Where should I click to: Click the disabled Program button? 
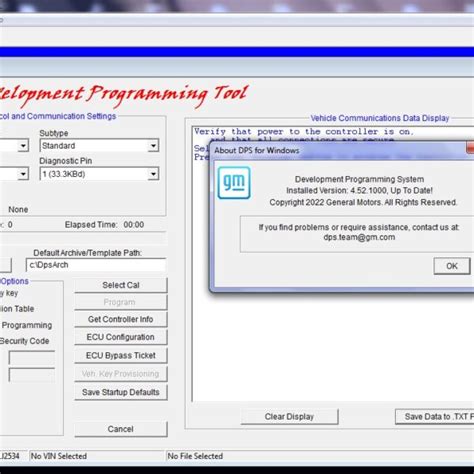click(121, 302)
